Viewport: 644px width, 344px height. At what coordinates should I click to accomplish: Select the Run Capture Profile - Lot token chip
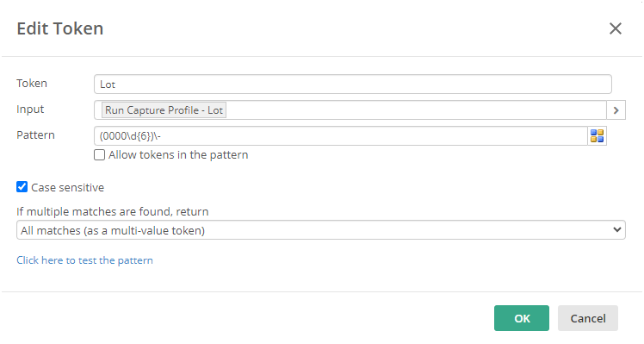tap(164, 110)
